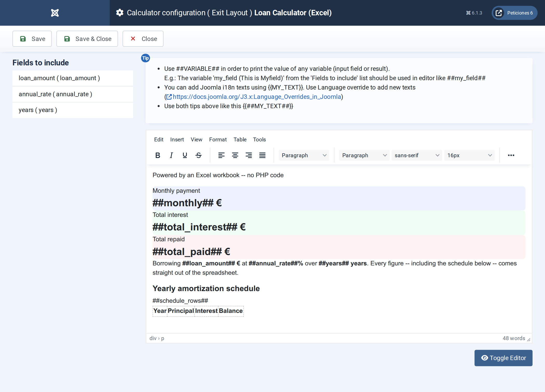Click the Tip badge icon
The width and height of the screenshot is (545, 392).
[145, 58]
